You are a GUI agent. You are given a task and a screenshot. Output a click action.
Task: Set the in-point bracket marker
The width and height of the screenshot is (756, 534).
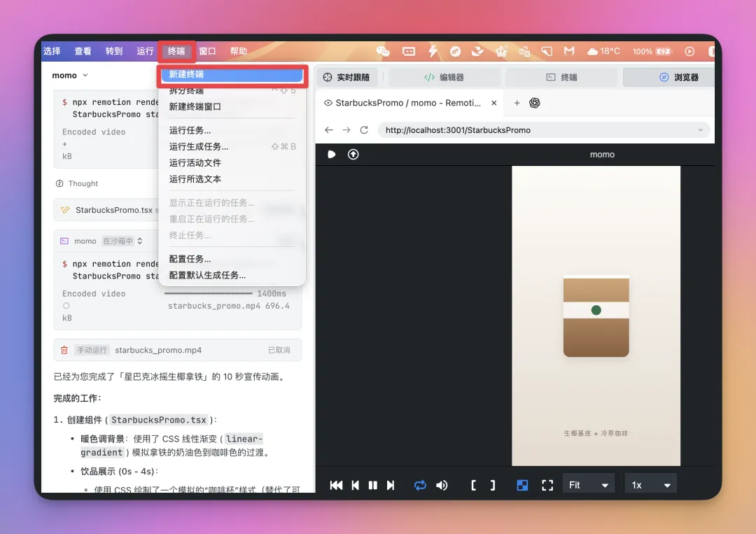tap(473, 485)
